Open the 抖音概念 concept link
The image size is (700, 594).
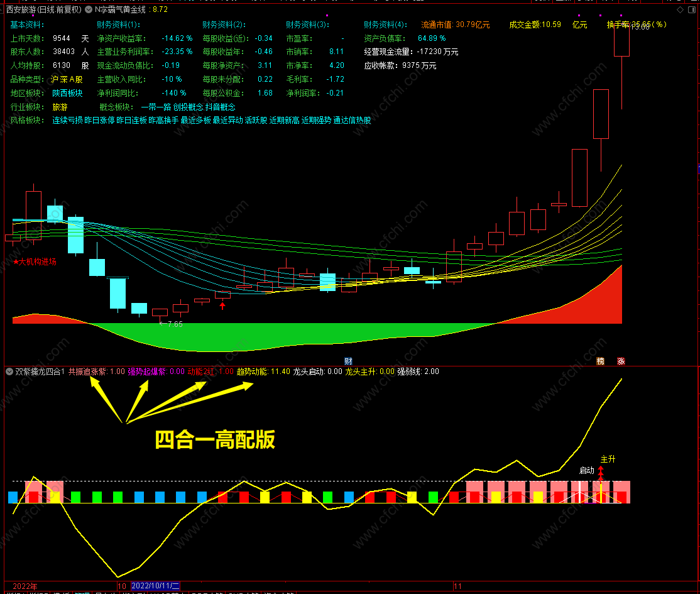(221, 107)
